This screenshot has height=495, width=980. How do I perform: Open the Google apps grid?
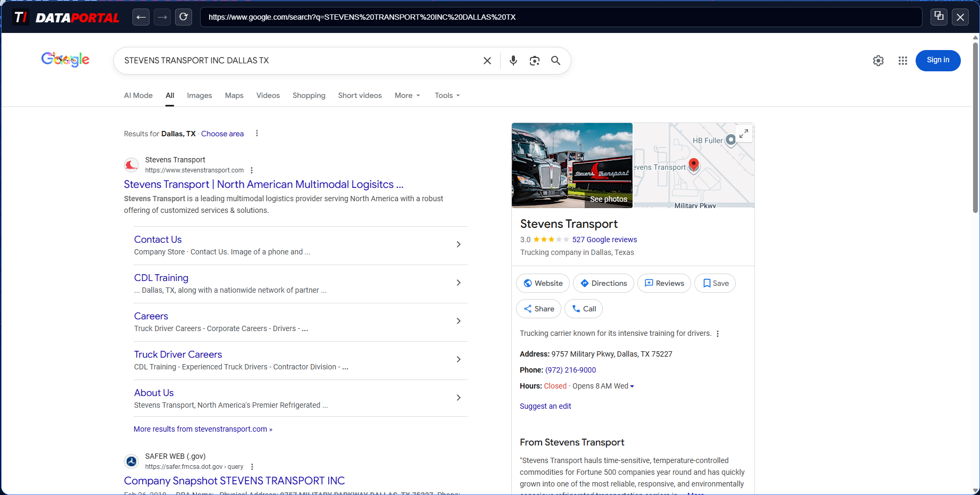(x=902, y=61)
